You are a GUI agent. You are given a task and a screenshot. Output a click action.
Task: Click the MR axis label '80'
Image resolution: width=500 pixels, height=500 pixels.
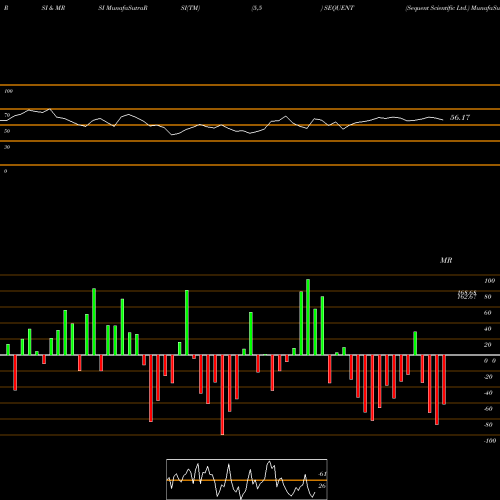(488, 297)
